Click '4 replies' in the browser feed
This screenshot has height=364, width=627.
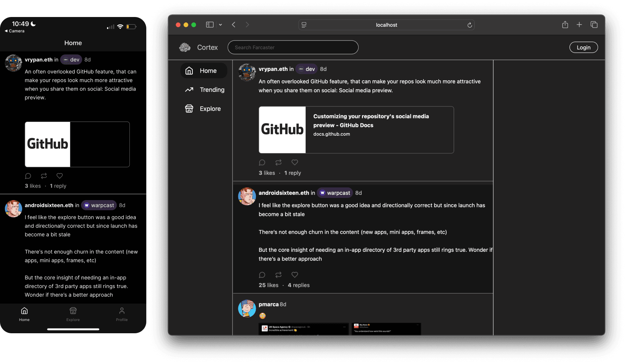tap(299, 285)
